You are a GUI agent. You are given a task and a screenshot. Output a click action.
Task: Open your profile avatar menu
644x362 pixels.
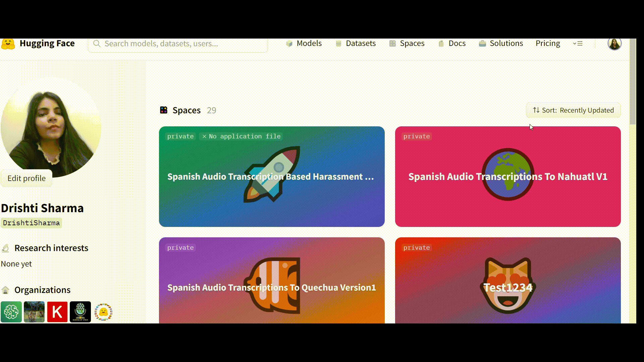coord(614,44)
